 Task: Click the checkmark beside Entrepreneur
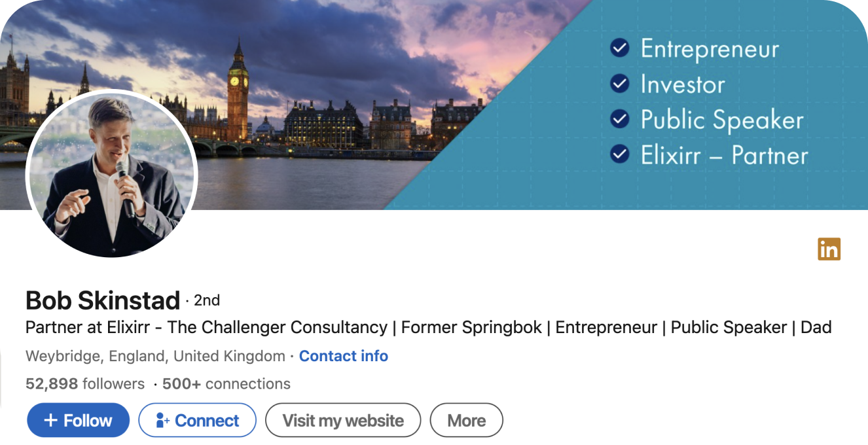click(619, 48)
